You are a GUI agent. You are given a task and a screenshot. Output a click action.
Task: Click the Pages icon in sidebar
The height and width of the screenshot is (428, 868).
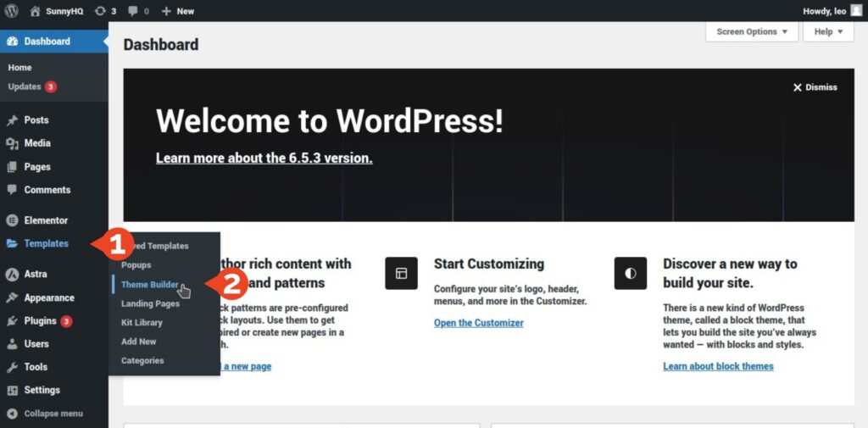coord(12,167)
